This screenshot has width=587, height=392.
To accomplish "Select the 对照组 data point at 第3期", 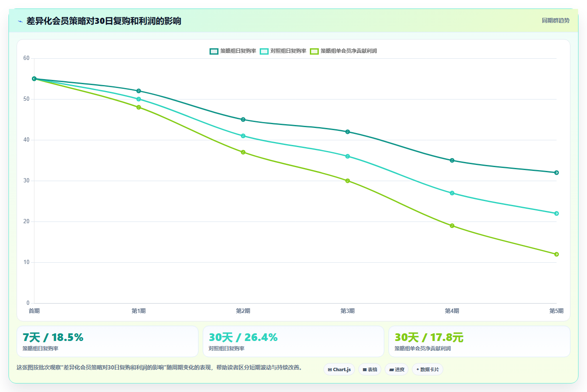I will click(348, 156).
